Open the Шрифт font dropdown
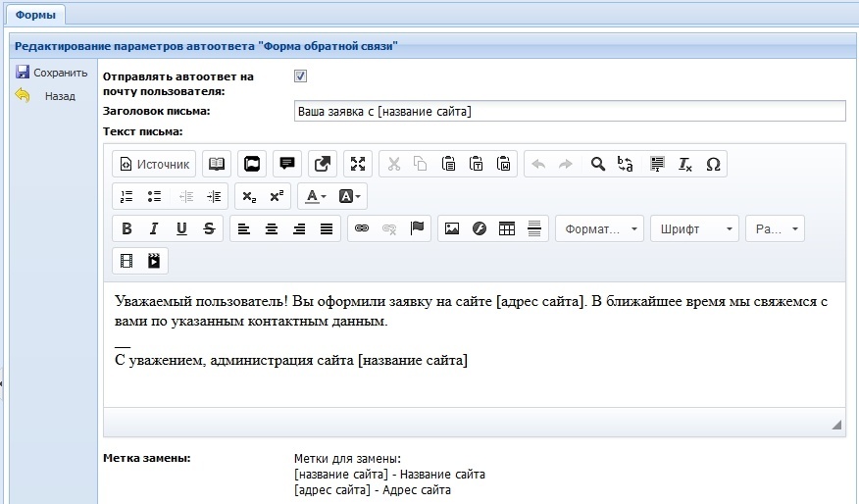This screenshot has height=504, width=859. point(694,228)
